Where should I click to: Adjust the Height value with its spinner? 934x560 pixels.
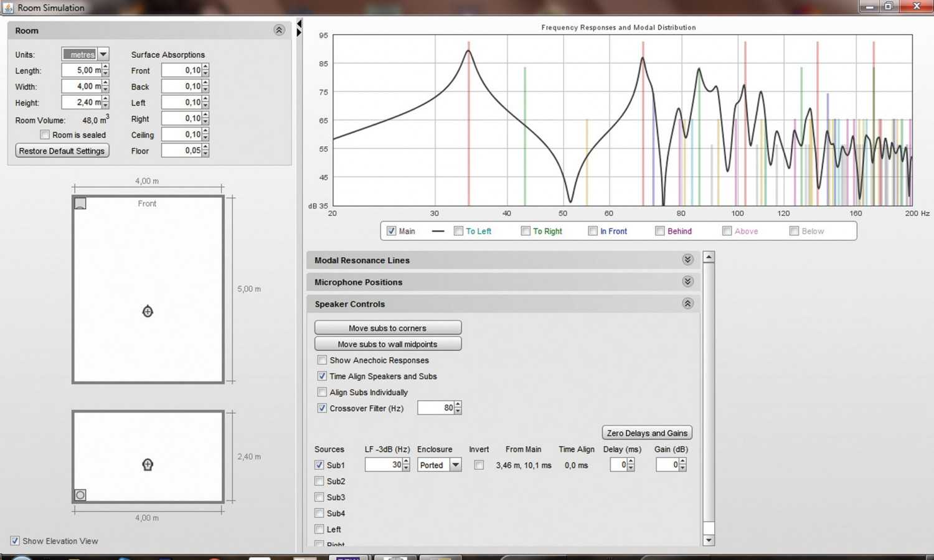click(x=106, y=103)
